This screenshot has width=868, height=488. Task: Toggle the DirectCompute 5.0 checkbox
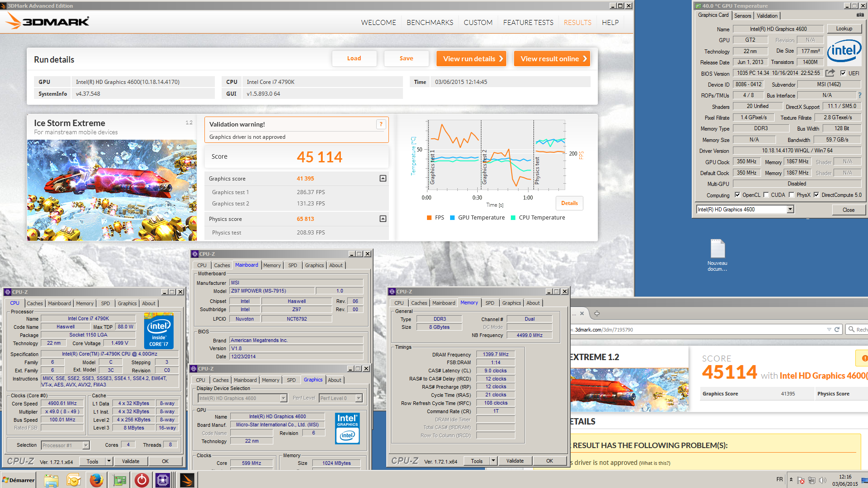(816, 195)
